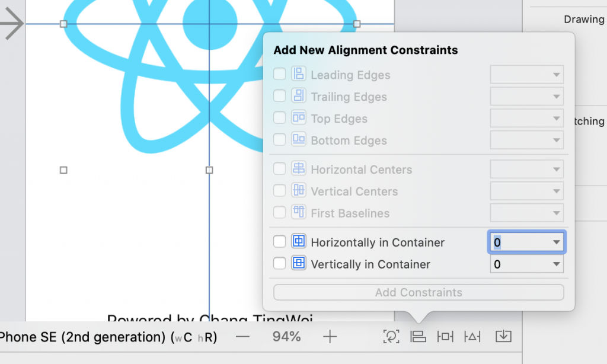Open the Bottom Edges value dropdown
Viewport: 607px width, 364px height.
(x=527, y=140)
